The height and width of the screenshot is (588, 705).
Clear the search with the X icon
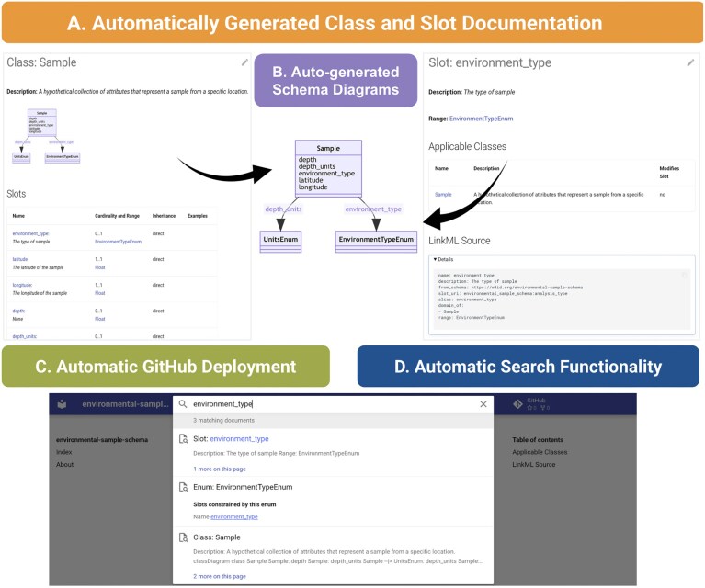[x=483, y=404]
